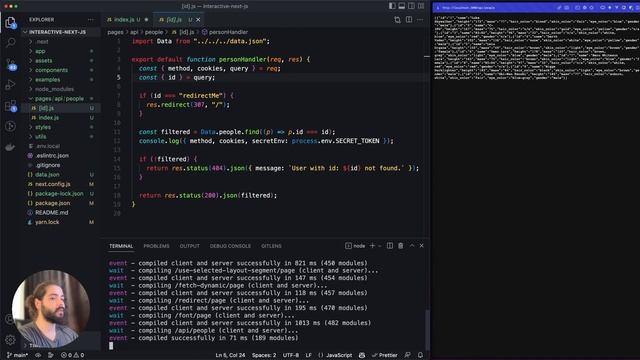The height and width of the screenshot is (360, 640).
Task: Expand the styles folder
Action: coord(43,127)
